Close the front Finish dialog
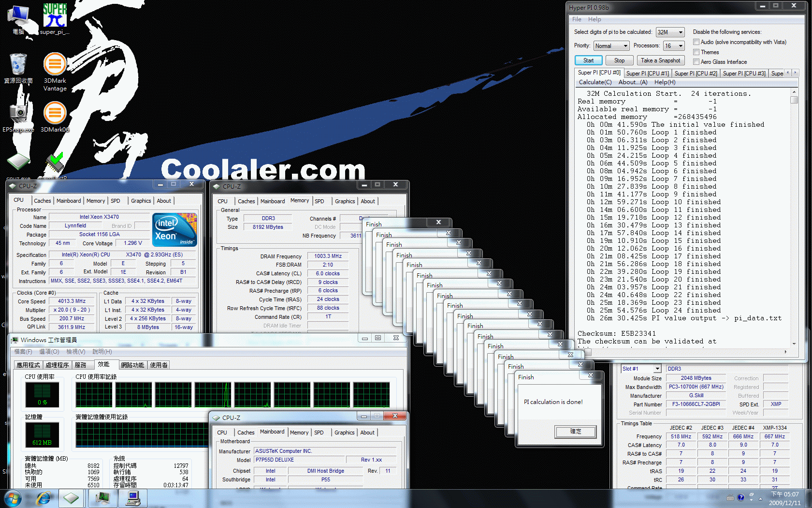The height and width of the screenshot is (508, 812). pyautogui.click(x=591, y=375)
